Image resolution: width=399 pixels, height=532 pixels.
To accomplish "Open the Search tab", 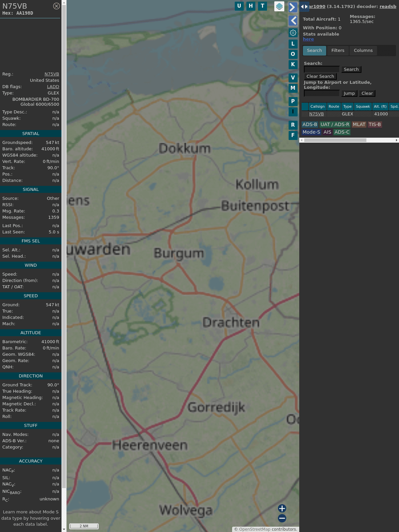I will (315, 51).
